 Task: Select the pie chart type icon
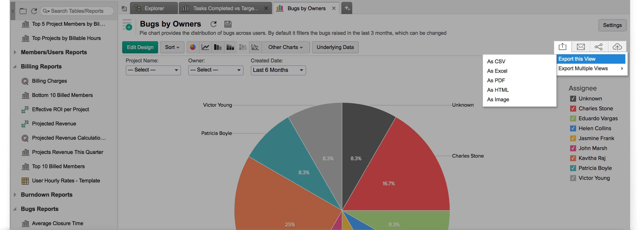[193, 47]
